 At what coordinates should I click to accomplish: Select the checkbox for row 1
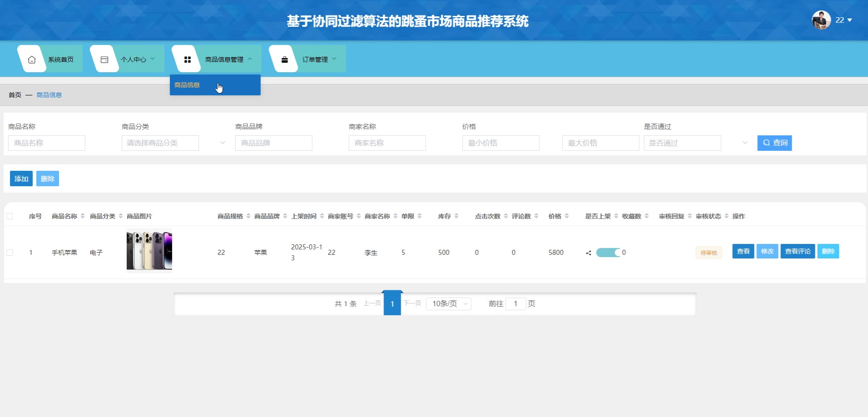click(10, 253)
